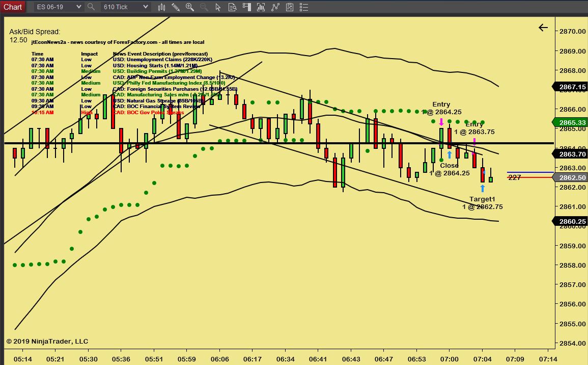
Task: Click the red BOC Gov Poloz Speaks row
Action: (x=107, y=112)
